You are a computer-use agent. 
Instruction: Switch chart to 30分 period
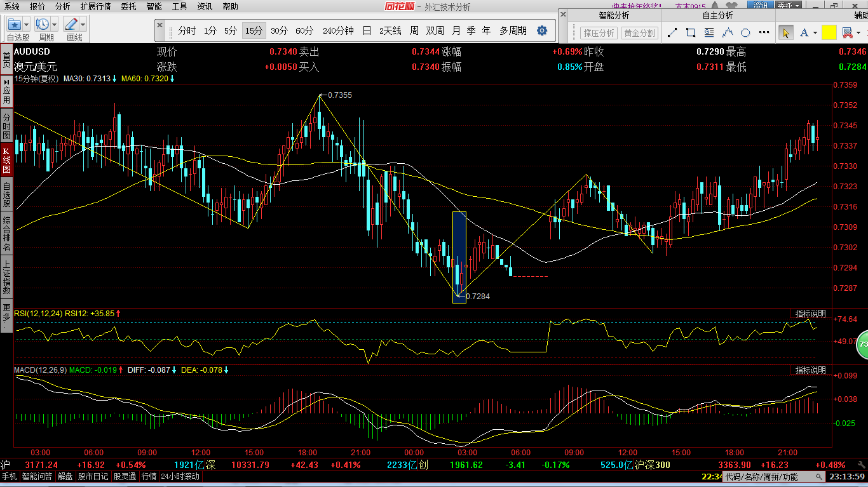(279, 30)
